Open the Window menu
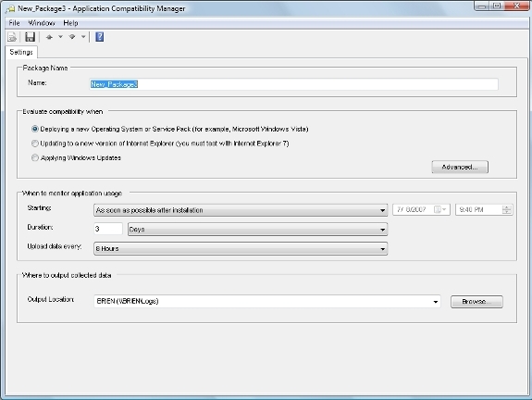 click(41, 23)
